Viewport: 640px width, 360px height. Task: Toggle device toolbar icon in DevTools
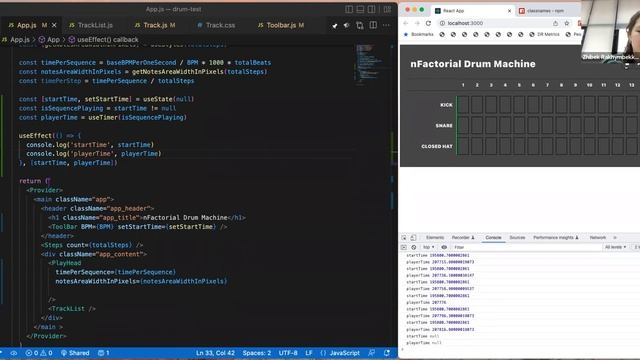(413, 238)
